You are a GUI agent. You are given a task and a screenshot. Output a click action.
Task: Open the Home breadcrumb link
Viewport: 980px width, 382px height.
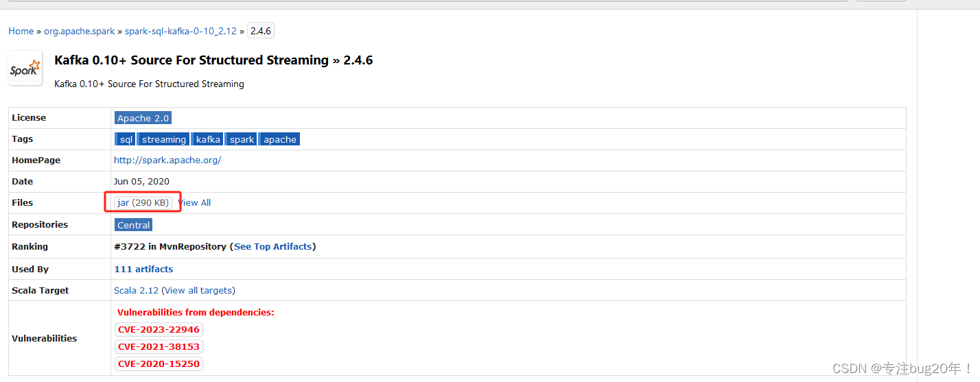[x=21, y=31]
